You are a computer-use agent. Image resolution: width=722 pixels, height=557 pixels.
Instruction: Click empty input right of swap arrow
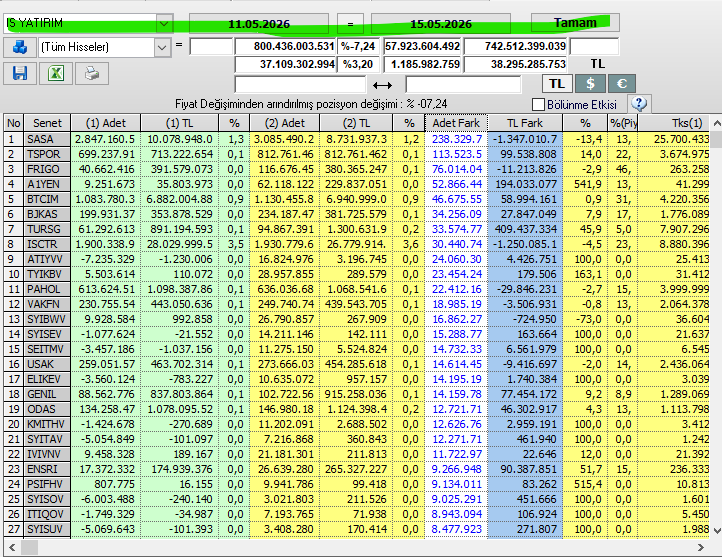pos(463,85)
